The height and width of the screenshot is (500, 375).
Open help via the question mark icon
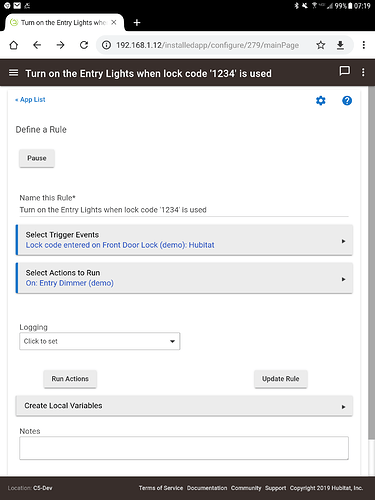coord(347,100)
